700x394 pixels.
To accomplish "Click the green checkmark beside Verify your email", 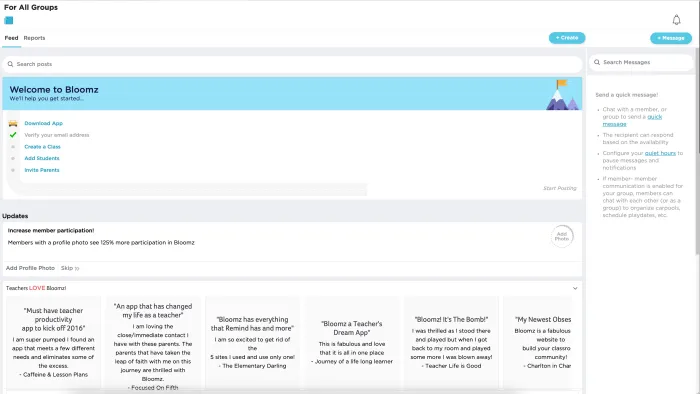I will click(13, 135).
